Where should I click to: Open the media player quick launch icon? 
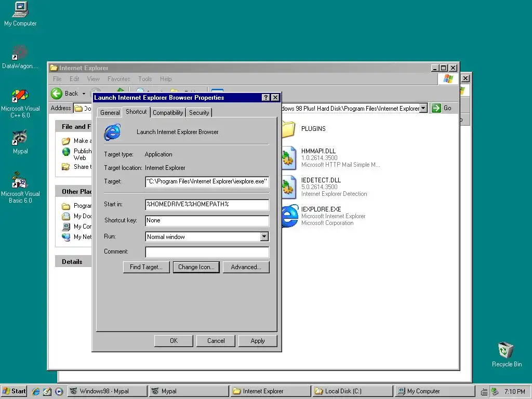59,391
